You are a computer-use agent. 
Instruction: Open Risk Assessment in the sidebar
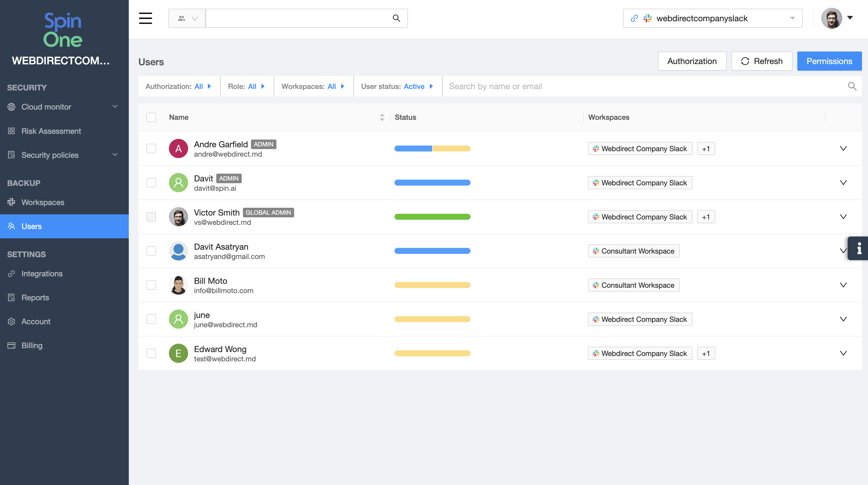[x=51, y=131]
